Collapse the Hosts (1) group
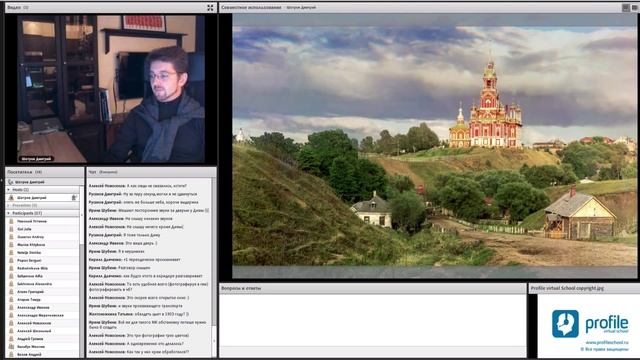640x360 pixels. click(x=9, y=190)
